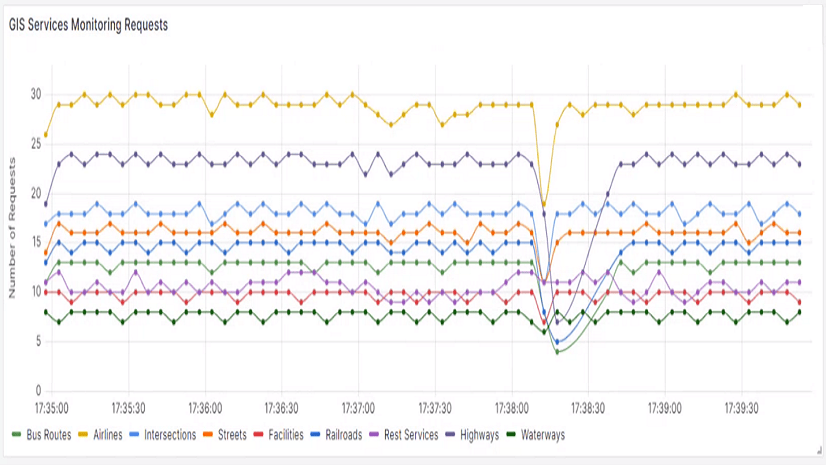
Task: Click the Number of Requests axis title
Action: click(x=13, y=242)
